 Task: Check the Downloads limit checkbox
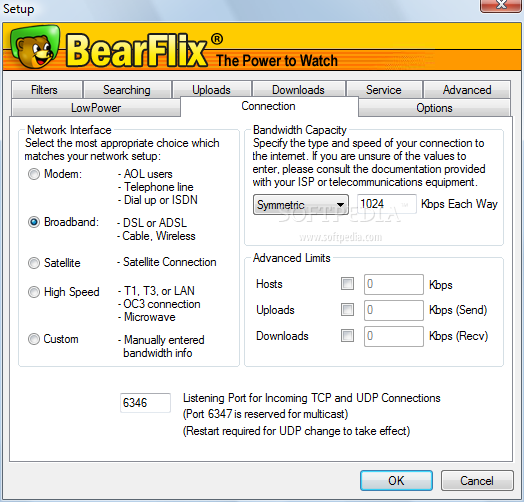(347, 335)
